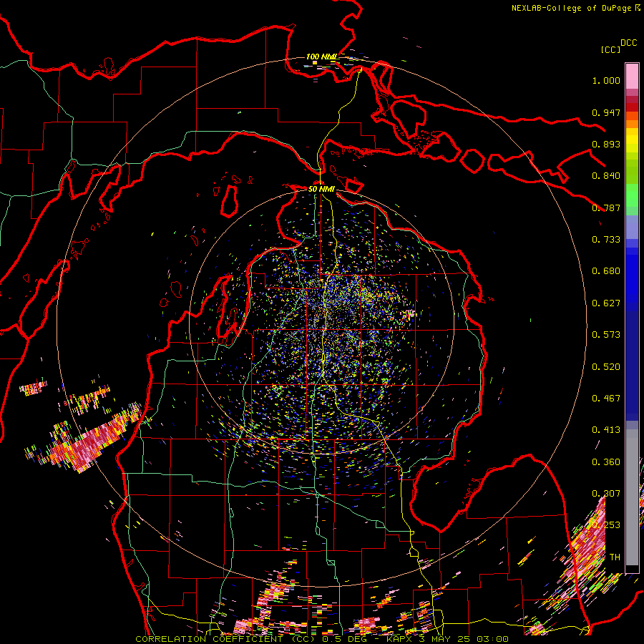Click the 0.840 scale value
Viewport: 644px width, 644px height.
click(606, 176)
